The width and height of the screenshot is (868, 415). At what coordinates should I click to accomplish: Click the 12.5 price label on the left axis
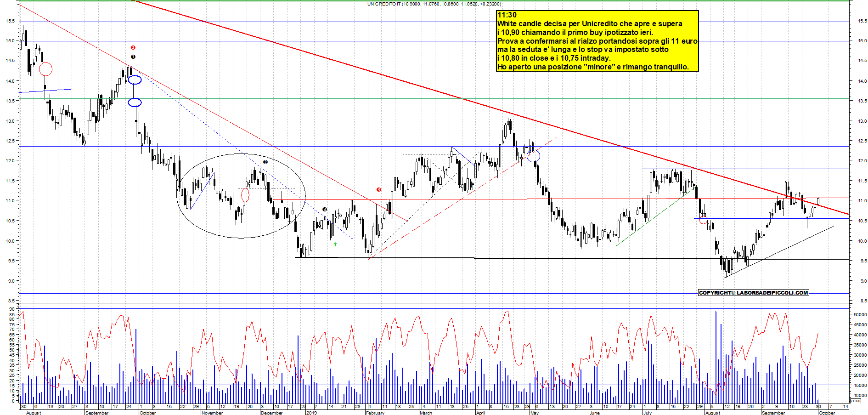click(10, 141)
